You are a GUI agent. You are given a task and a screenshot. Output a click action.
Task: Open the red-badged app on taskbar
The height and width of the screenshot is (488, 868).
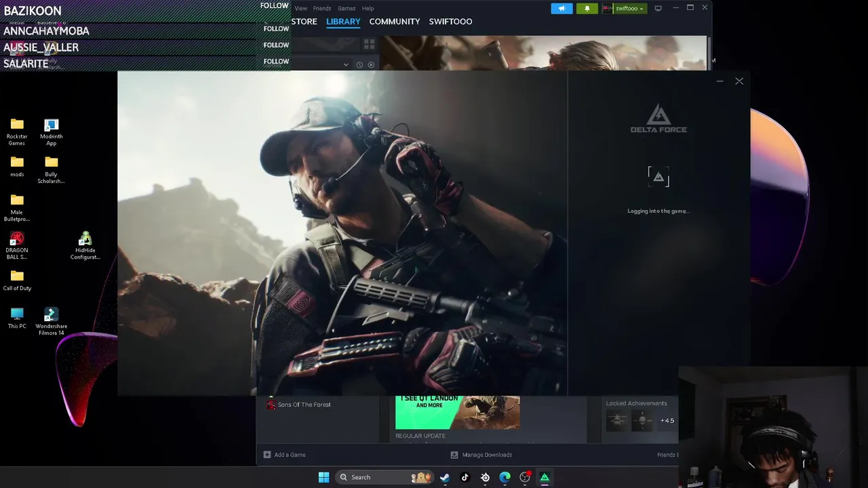click(525, 477)
